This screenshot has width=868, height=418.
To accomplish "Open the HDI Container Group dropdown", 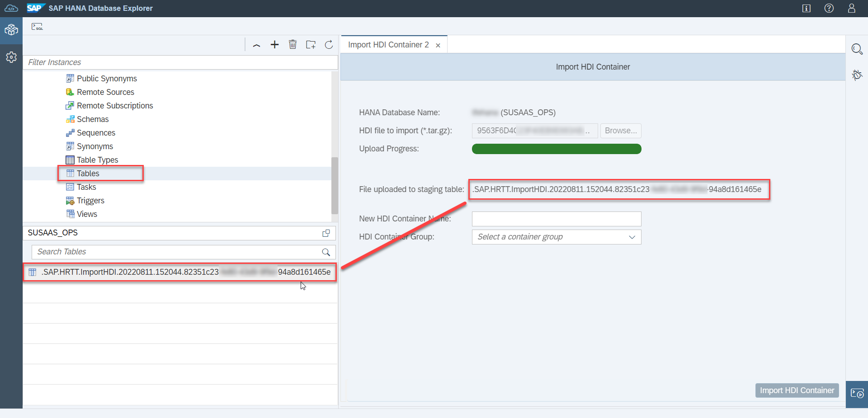I will coord(557,237).
